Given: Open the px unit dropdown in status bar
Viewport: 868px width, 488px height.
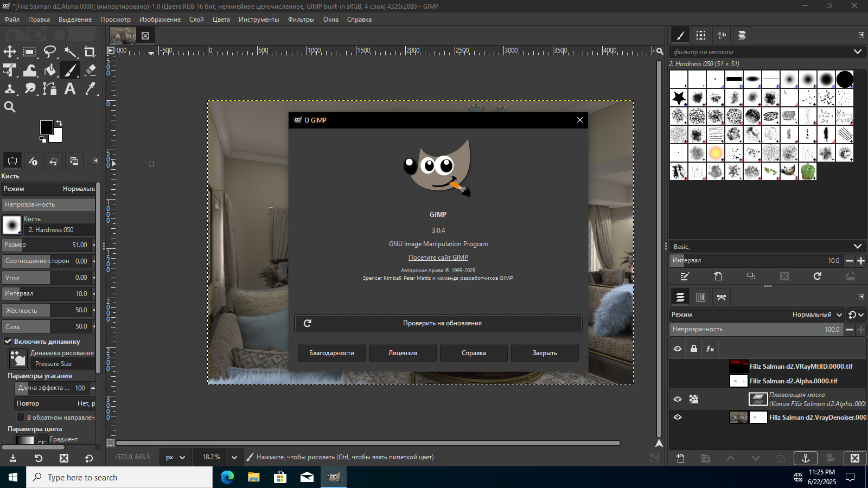Looking at the screenshot, I should tap(176, 457).
